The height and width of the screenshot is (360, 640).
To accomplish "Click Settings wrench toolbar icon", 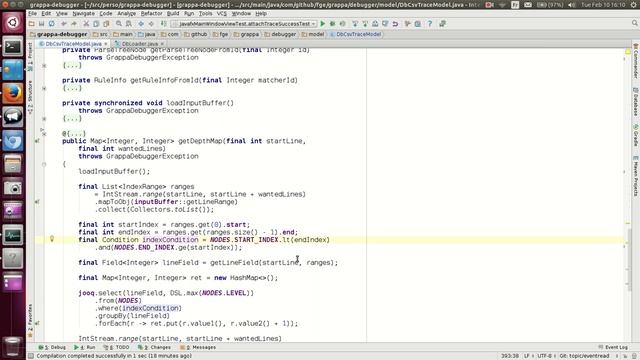I will (x=407, y=24).
